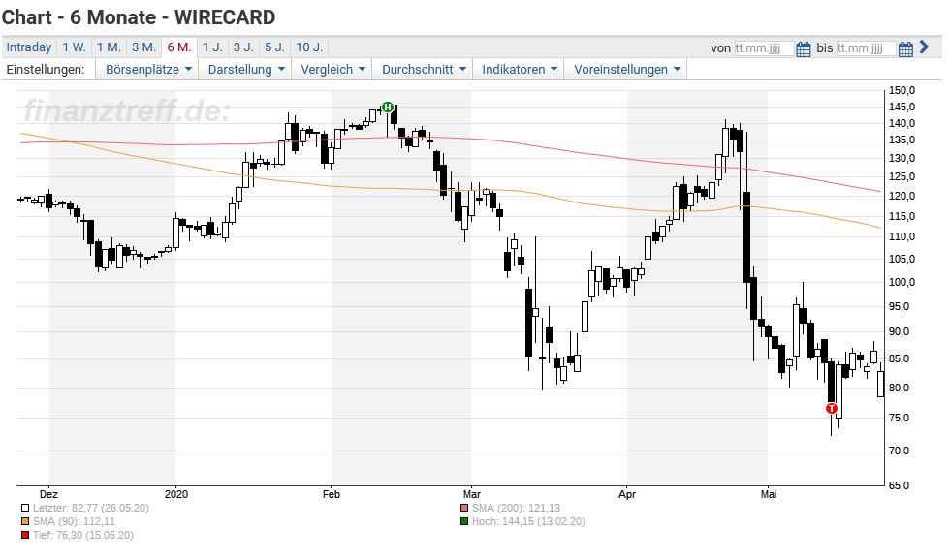Expand the Indikatoren dropdown

point(519,70)
